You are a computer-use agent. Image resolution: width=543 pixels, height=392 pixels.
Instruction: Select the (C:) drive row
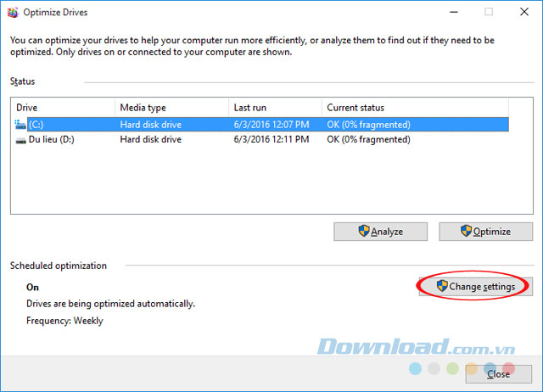262,125
